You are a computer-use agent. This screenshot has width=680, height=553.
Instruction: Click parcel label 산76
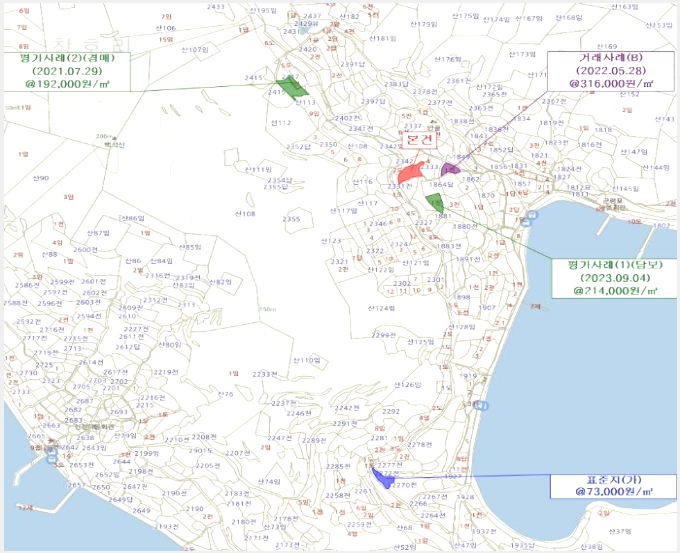pyautogui.click(x=226, y=394)
